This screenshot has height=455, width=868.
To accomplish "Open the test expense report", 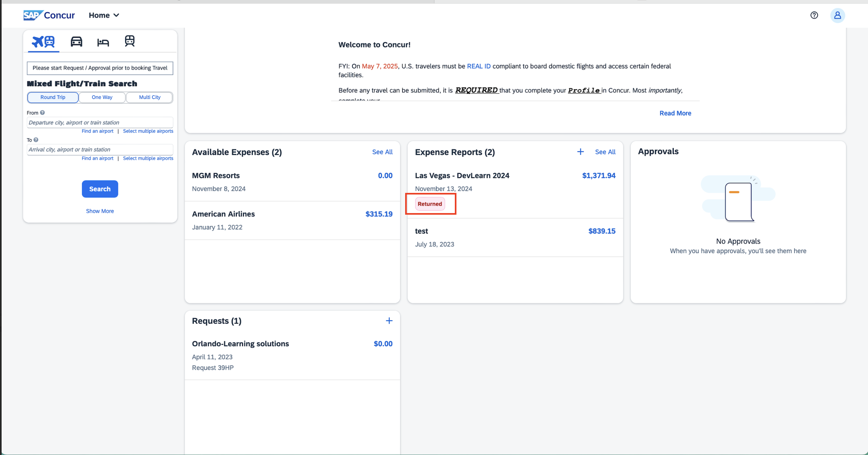I will [515, 238].
